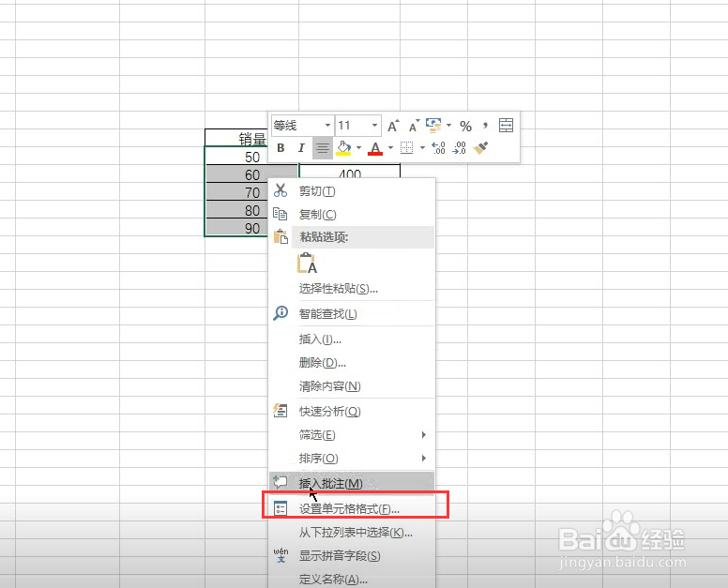Expand accounting format dropdown arrow
The width and height of the screenshot is (728, 588).
coord(449,125)
